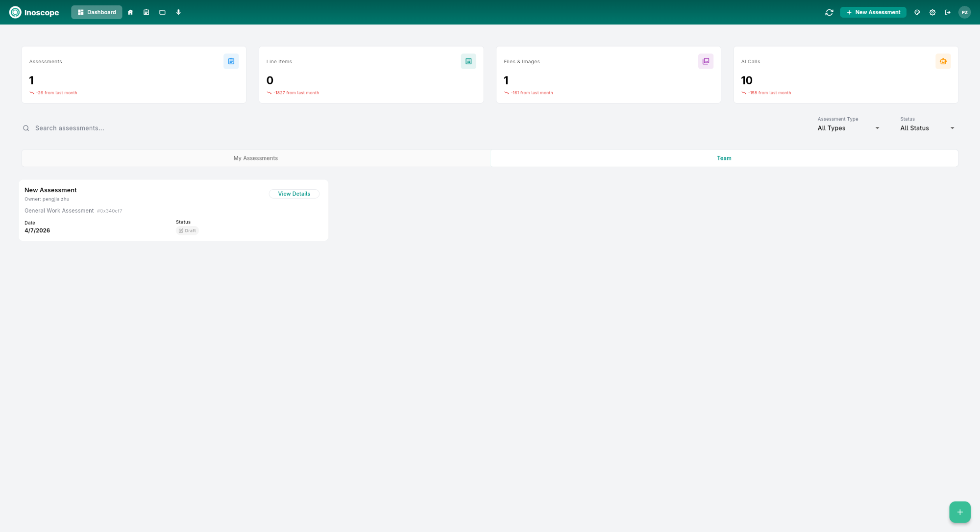Activate the microphone icon in navbar

[x=178, y=12]
